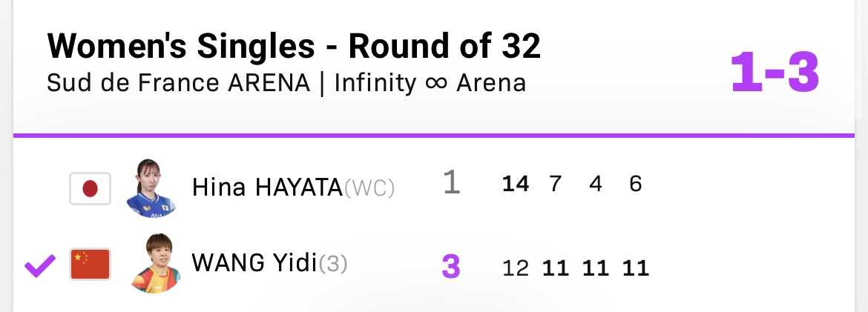Open Wang Yidi's player photo
Image resolution: width=868 pixels, height=312 pixels.
156,263
